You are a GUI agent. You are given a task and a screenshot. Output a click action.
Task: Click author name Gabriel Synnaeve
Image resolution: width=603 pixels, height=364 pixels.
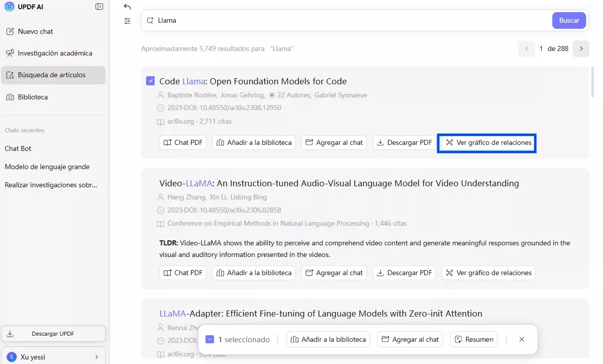pyautogui.click(x=341, y=95)
